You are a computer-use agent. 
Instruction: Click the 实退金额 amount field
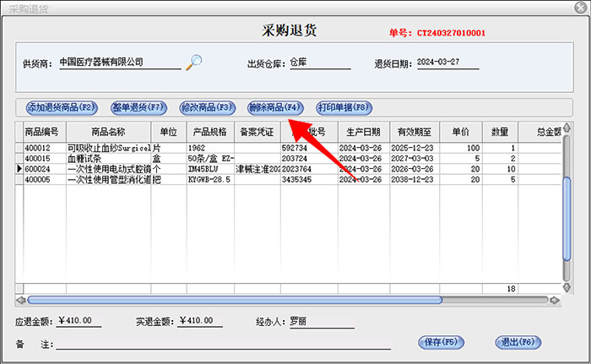pyautogui.click(x=189, y=321)
